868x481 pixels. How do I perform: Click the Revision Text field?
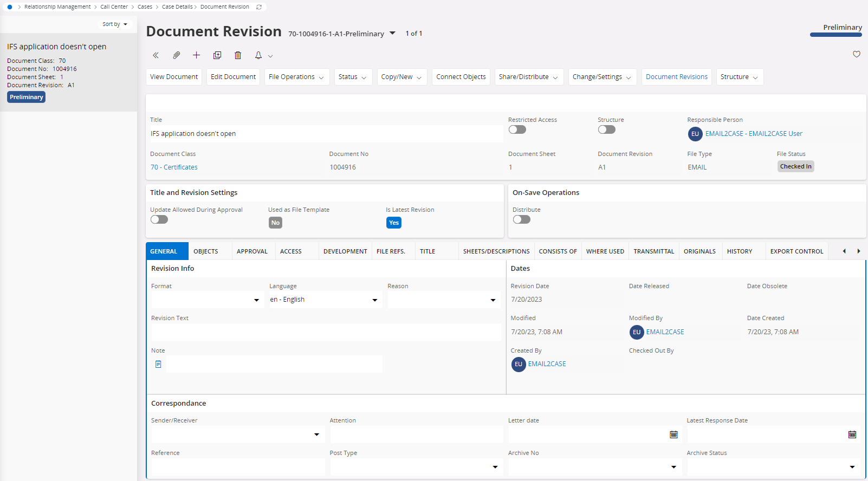(x=326, y=332)
